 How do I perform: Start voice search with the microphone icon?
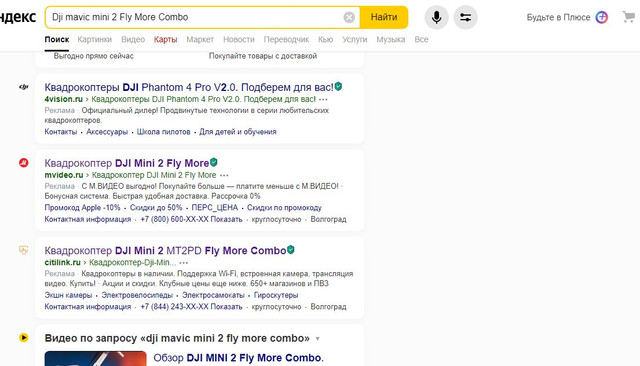coord(436,17)
